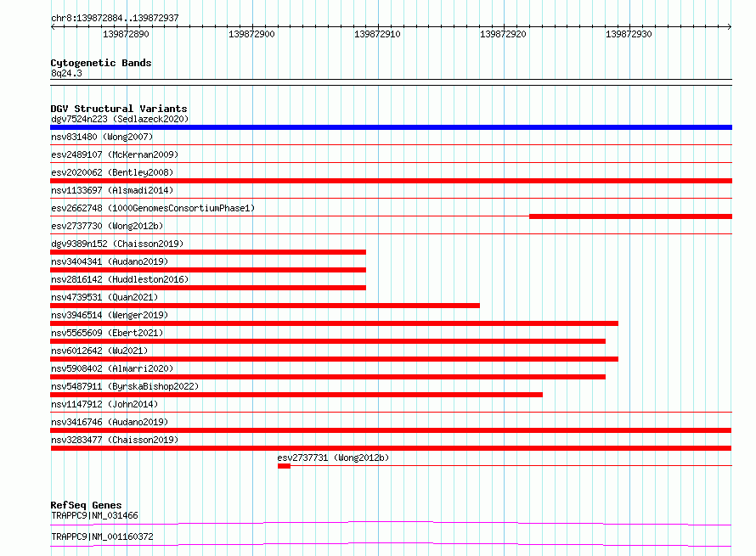This screenshot has width=756, height=556.
Task: Open nsv5908402 (Almarri2020) entry
Action: coord(112,368)
